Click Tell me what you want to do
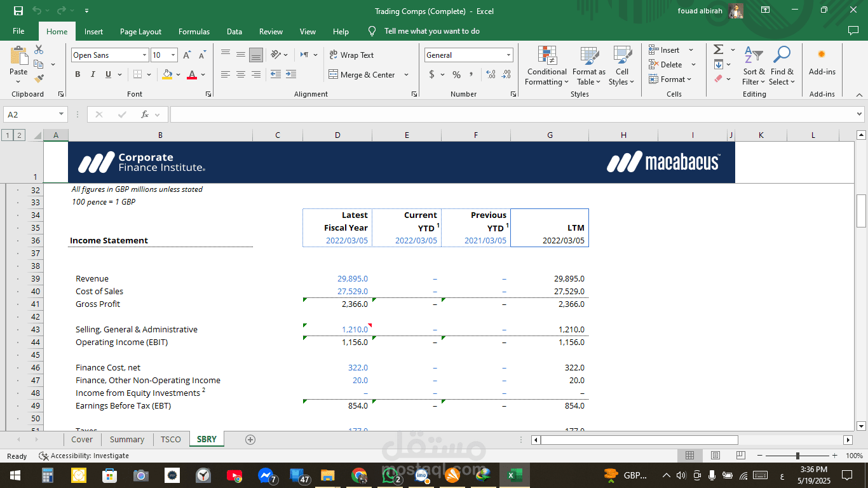Image resolution: width=868 pixels, height=488 pixels. [432, 31]
